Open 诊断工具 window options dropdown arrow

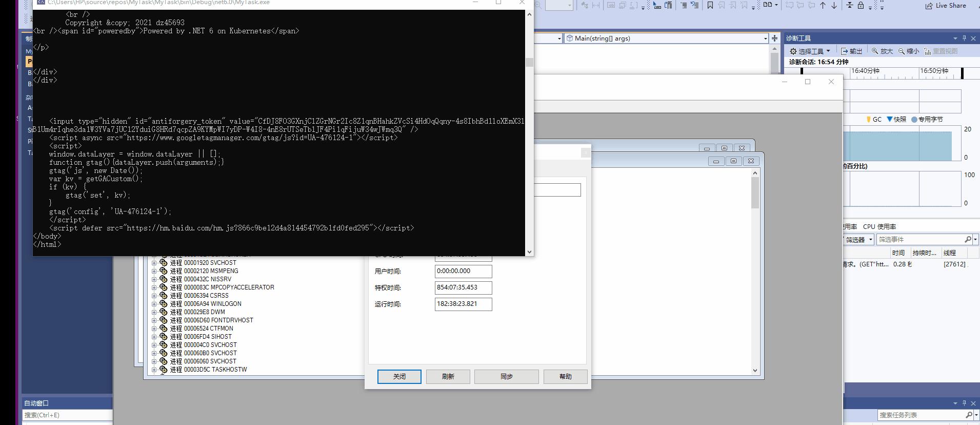955,38
